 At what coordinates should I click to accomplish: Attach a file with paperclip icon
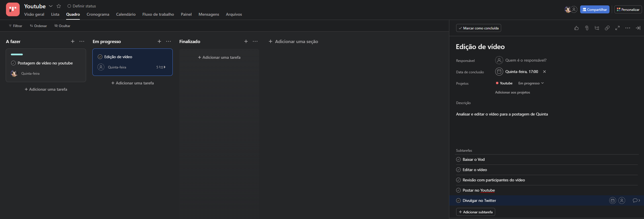587,28
